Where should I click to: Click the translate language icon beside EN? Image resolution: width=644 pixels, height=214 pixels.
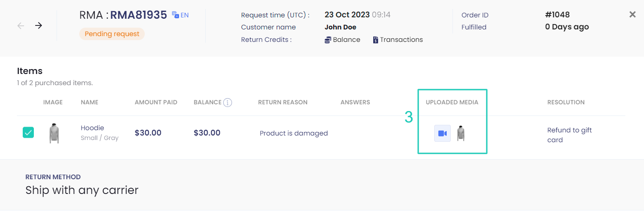175,15
